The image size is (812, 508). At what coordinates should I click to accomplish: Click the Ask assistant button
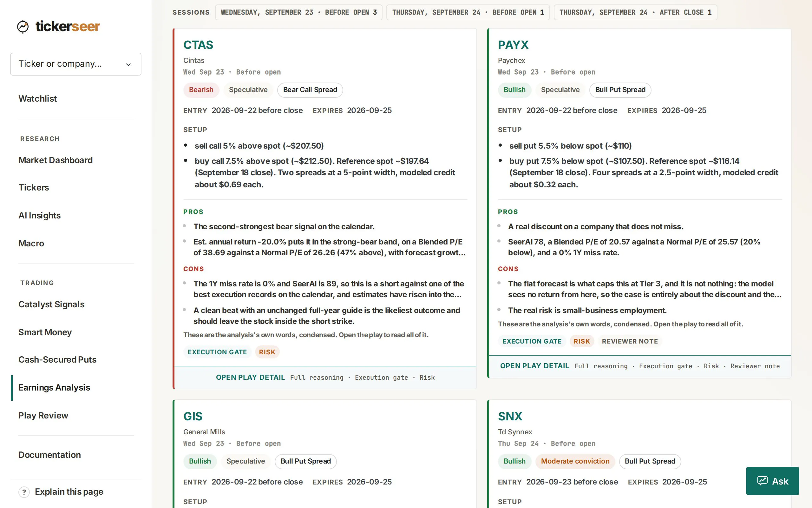[772, 481]
